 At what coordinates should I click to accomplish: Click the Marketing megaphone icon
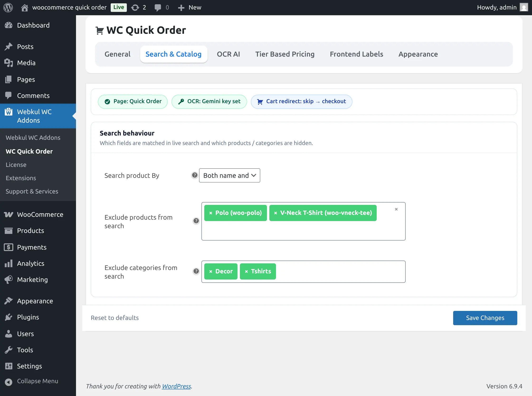pyautogui.click(x=9, y=280)
